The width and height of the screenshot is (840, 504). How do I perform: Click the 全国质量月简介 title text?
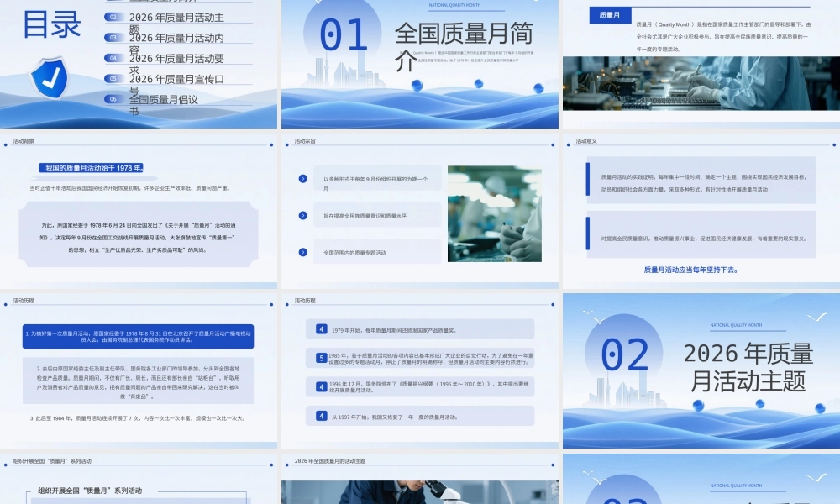point(464,47)
